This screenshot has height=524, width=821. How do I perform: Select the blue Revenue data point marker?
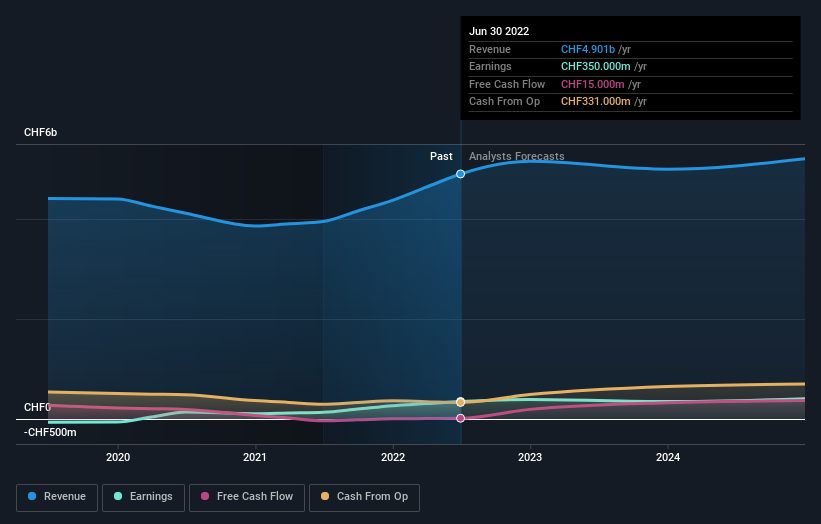pyautogui.click(x=460, y=174)
